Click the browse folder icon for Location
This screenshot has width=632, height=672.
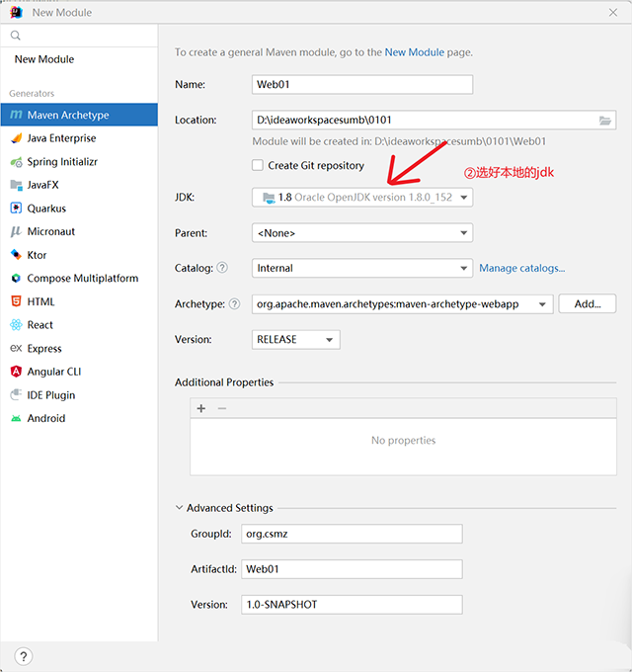[x=605, y=121]
